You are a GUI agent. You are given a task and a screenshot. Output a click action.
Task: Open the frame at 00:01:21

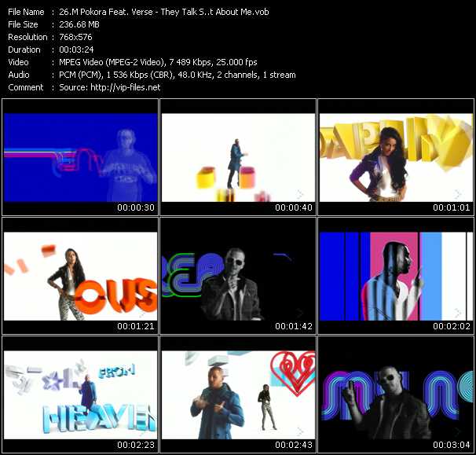click(80, 276)
